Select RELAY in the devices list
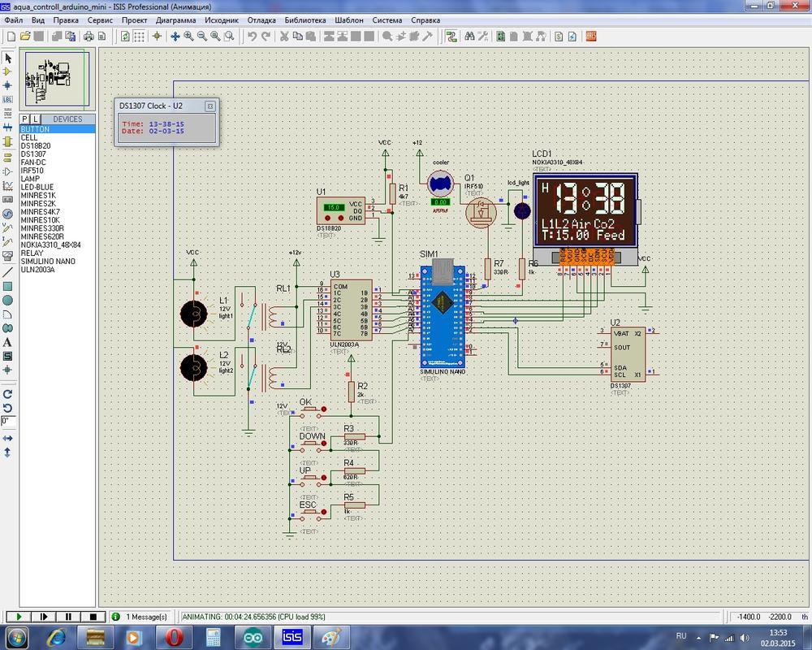Image resolution: width=812 pixels, height=650 pixels. 32,253
